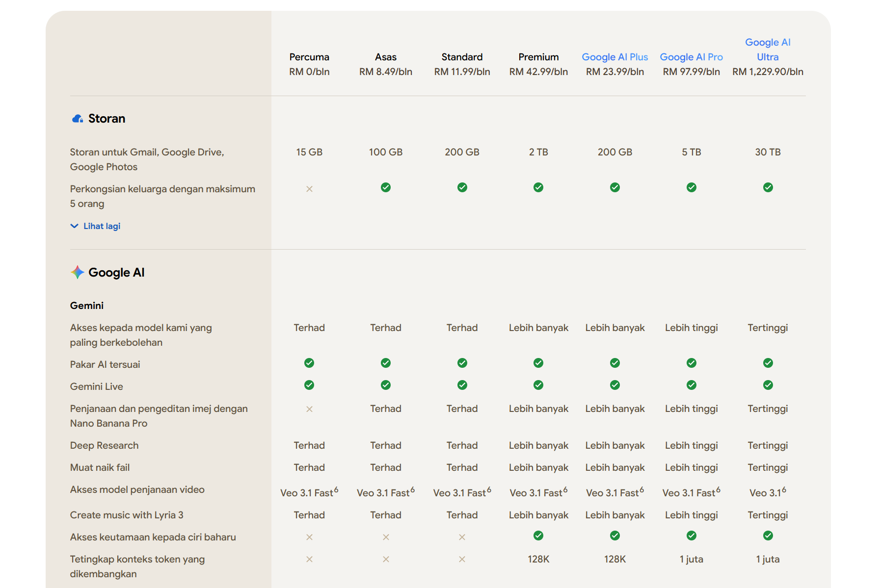Click family sharing checkmark under Asas plan
Image resolution: width=881 pixels, height=588 pixels.
(386, 187)
